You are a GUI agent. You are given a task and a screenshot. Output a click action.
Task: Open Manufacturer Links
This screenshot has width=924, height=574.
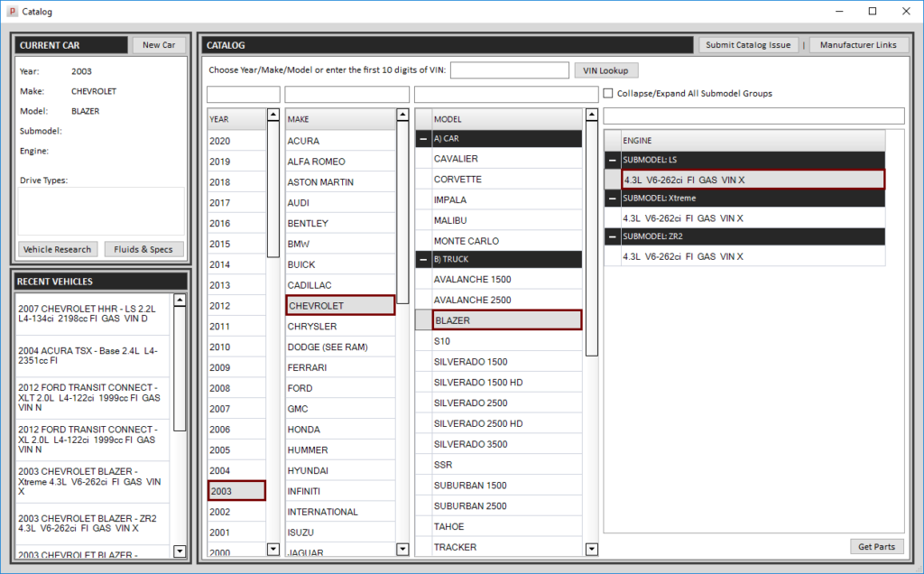coord(858,45)
